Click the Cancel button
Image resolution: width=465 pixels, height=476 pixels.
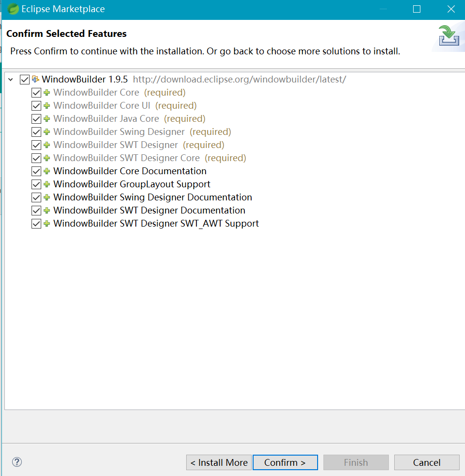[427, 462]
